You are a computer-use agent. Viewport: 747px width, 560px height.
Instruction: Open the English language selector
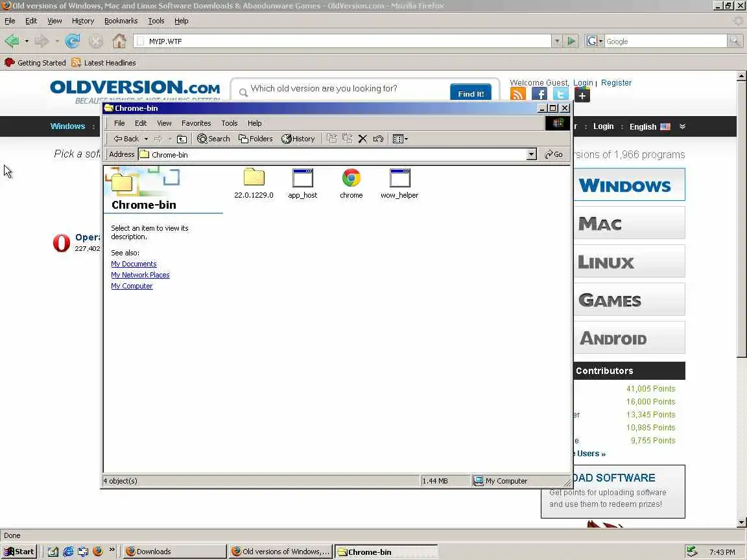(x=650, y=126)
